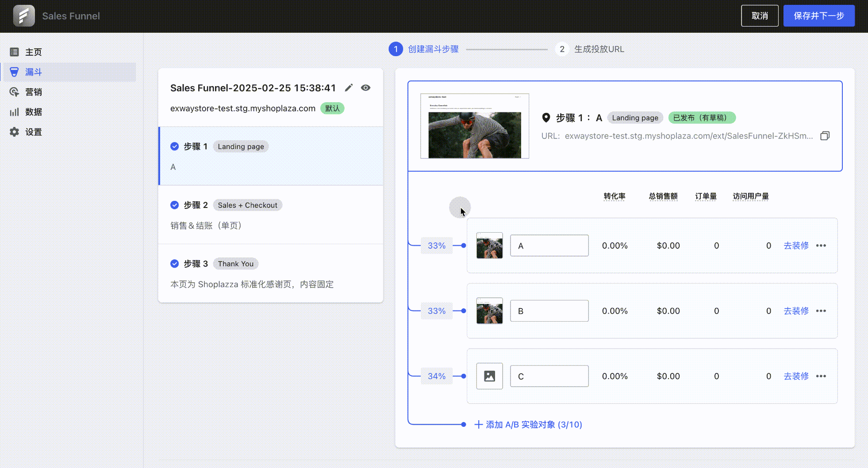Click the funnel domain exwaystore-test.stg.myshoplaza.com

point(243,108)
